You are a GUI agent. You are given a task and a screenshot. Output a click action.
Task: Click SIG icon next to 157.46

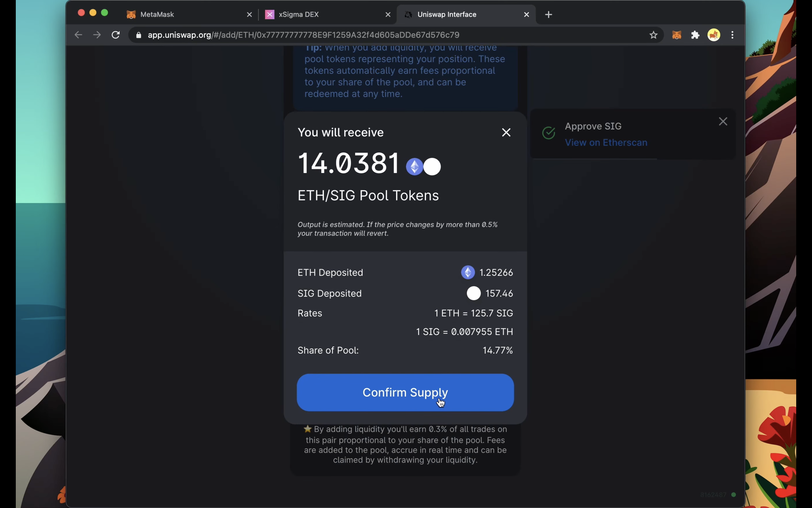(473, 293)
